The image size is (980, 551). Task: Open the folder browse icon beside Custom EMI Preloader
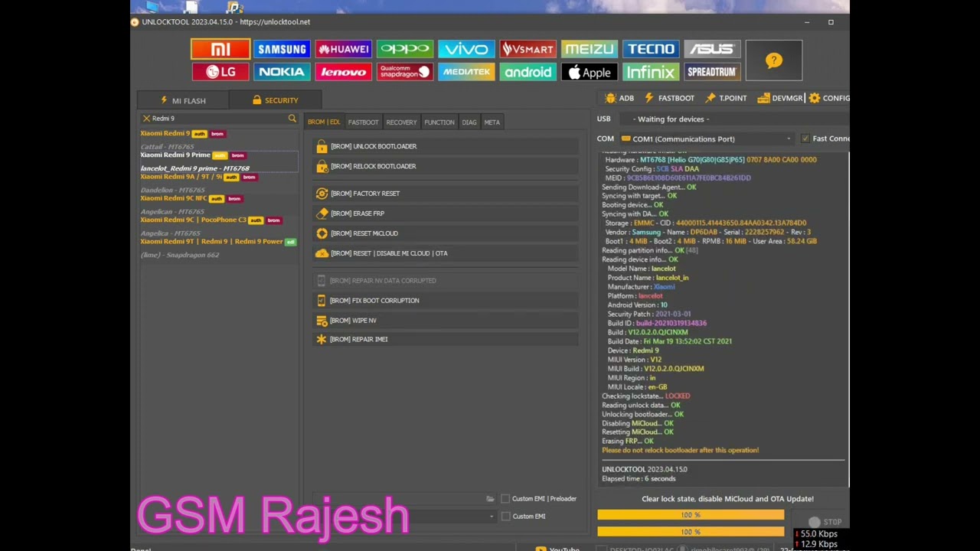point(490,499)
